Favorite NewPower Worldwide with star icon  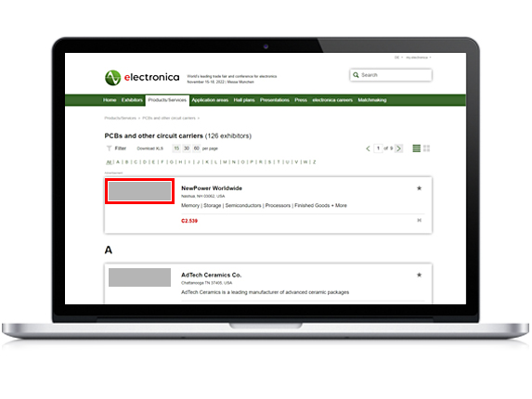click(x=419, y=188)
